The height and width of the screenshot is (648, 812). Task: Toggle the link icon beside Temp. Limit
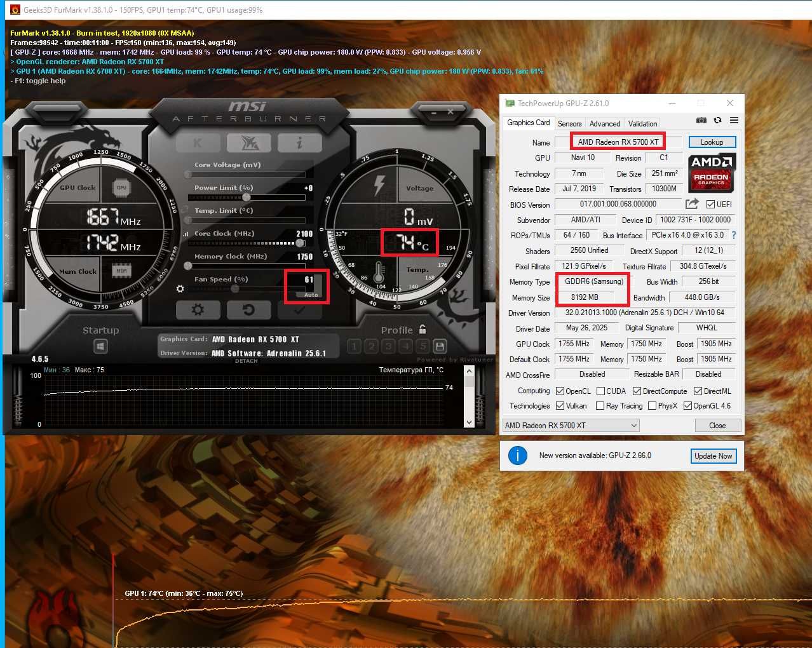(x=184, y=210)
